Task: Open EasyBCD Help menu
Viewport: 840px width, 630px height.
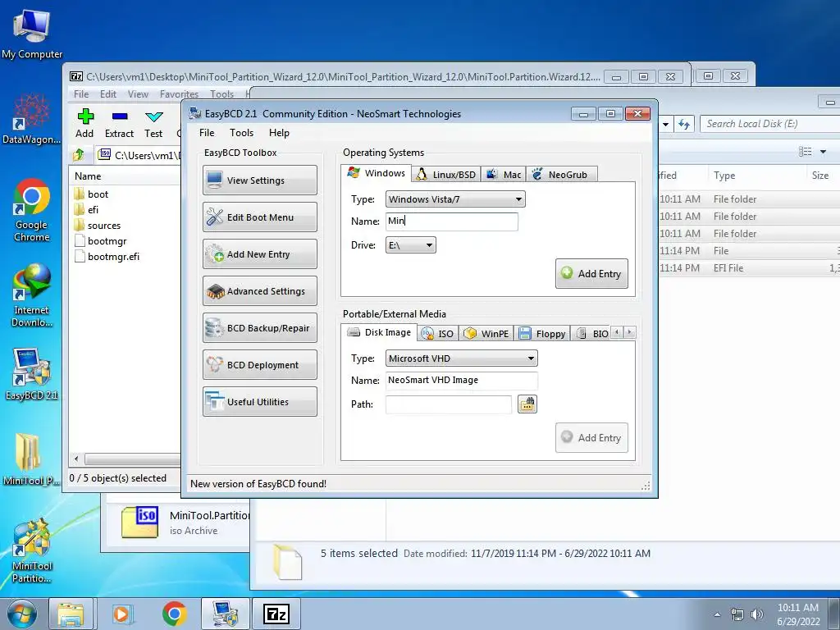Action: (x=279, y=133)
